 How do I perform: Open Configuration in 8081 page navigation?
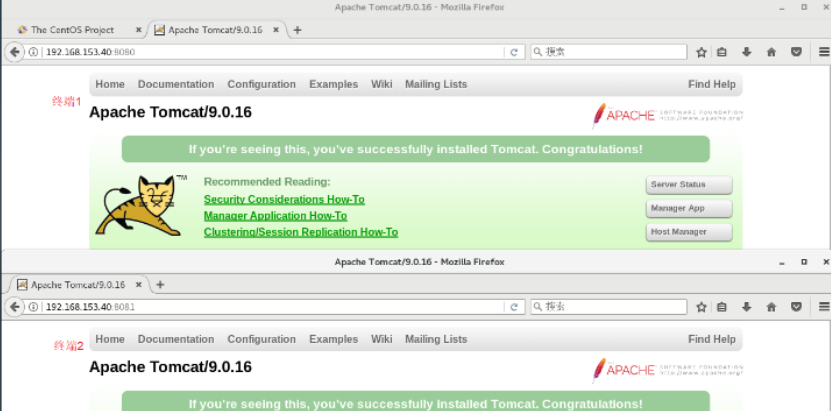point(261,339)
